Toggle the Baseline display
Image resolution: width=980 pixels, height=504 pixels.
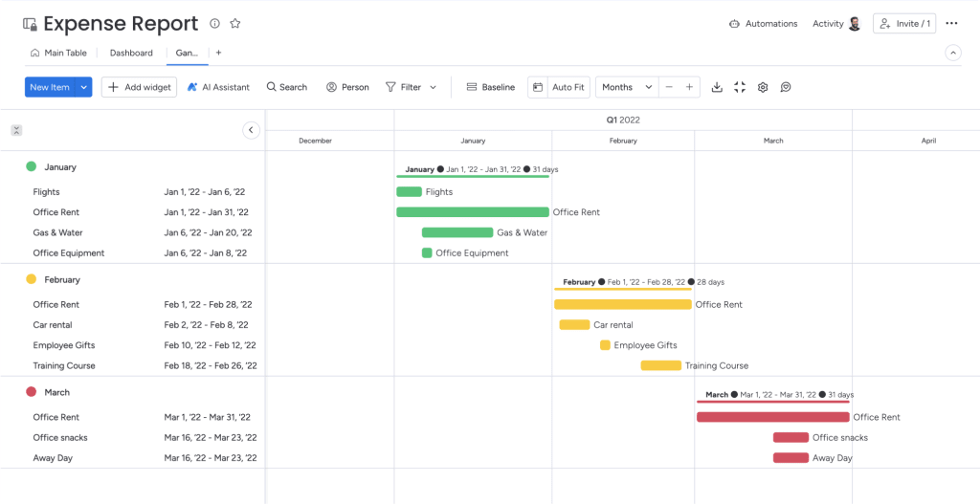coord(491,87)
